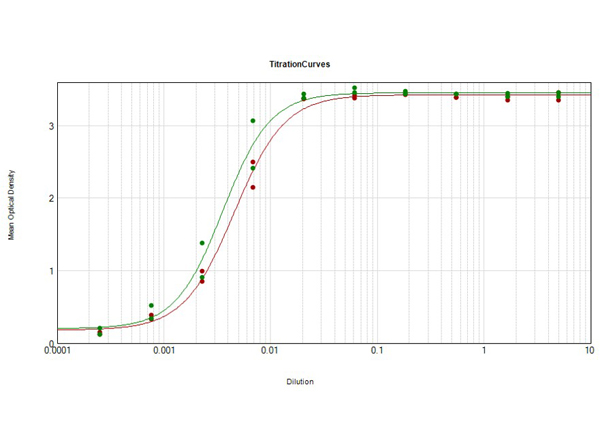Click the y-axis tick label 2

(51, 199)
